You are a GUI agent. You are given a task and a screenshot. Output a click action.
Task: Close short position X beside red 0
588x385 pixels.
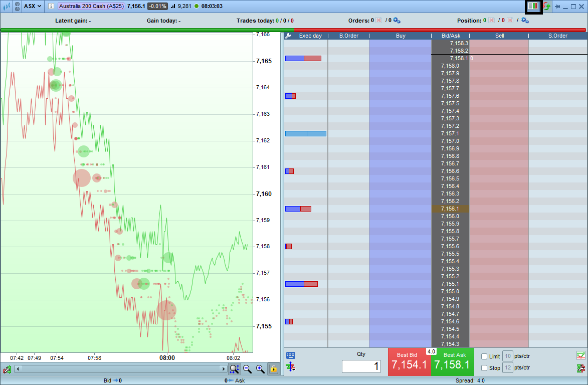510,20
